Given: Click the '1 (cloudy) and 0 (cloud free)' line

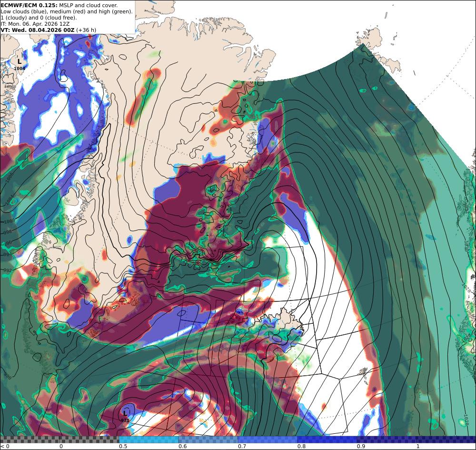Looking at the screenshot, I should (x=39, y=18).
